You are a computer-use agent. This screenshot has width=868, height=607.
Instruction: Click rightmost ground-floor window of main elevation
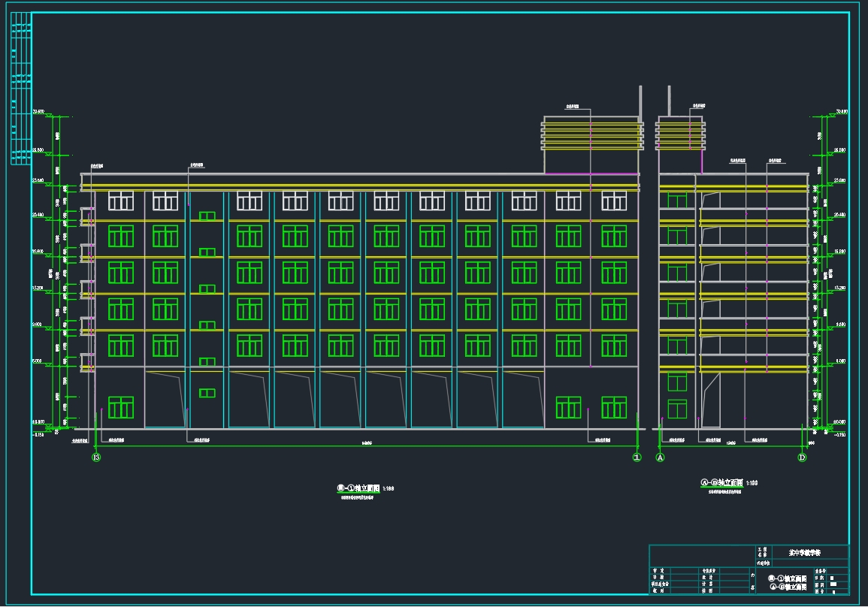[x=614, y=407]
